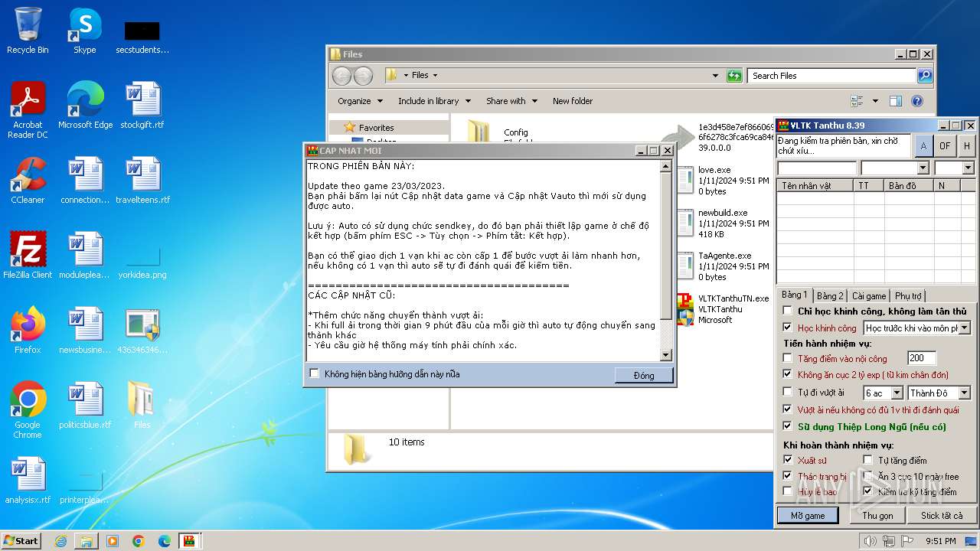The height and width of the screenshot is (551, 980).
Task: Open the travelteens.rtf file icon
Action: click(x=142, y=181)
